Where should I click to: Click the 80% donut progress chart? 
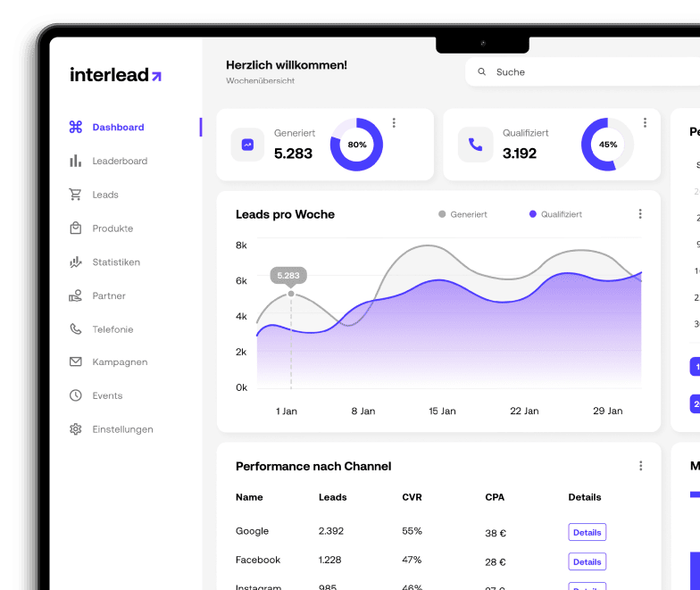click(357, 145)
